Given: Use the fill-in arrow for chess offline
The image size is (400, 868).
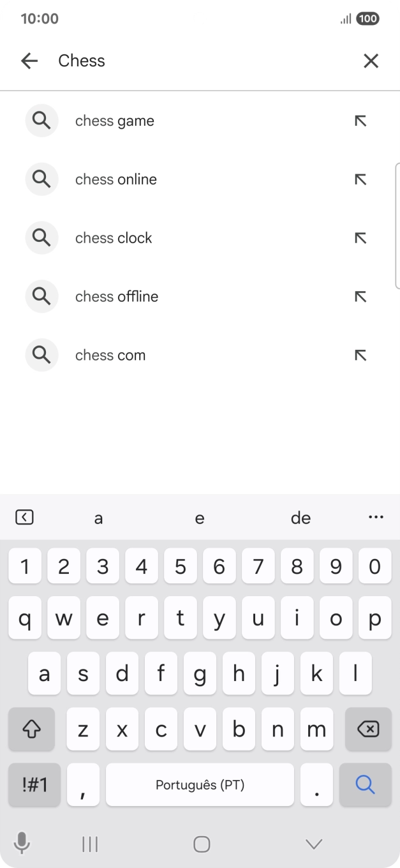Looking at the screenshot, I should point(360,296).
